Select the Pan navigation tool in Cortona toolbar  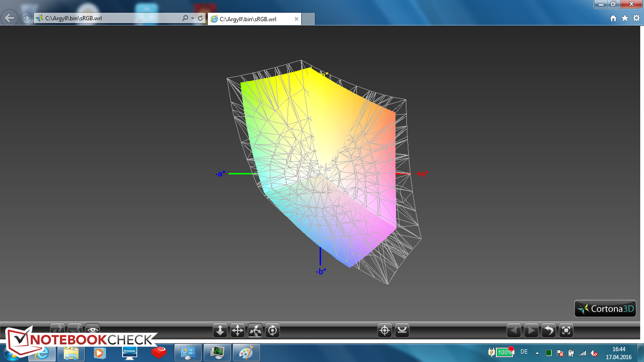238,331
